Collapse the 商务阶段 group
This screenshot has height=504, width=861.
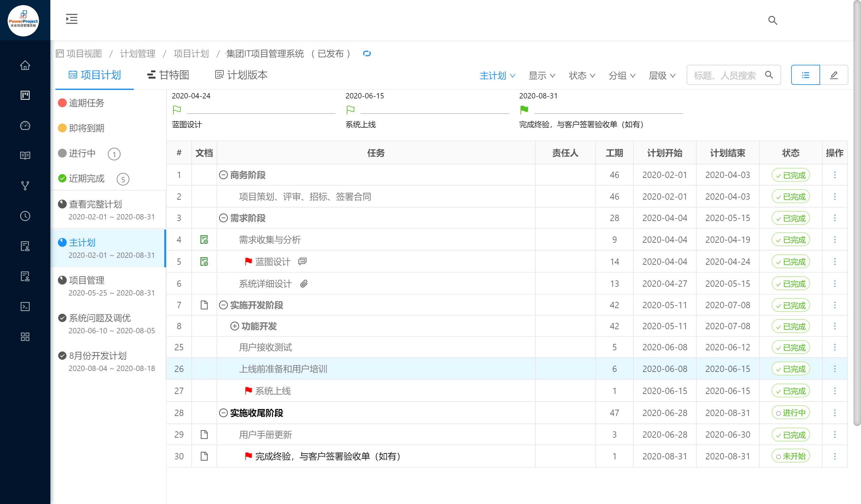tap(223, 175)
